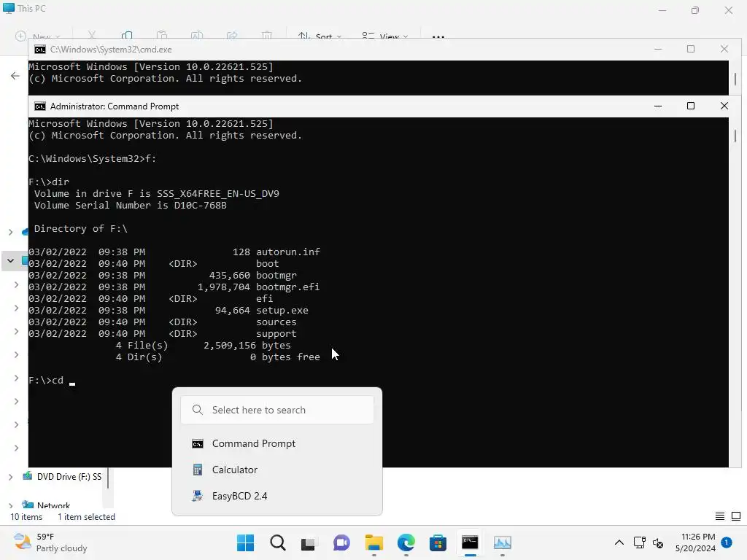
Task: Select the Command Prompt taskbar icon
Action: click(471, 542)
